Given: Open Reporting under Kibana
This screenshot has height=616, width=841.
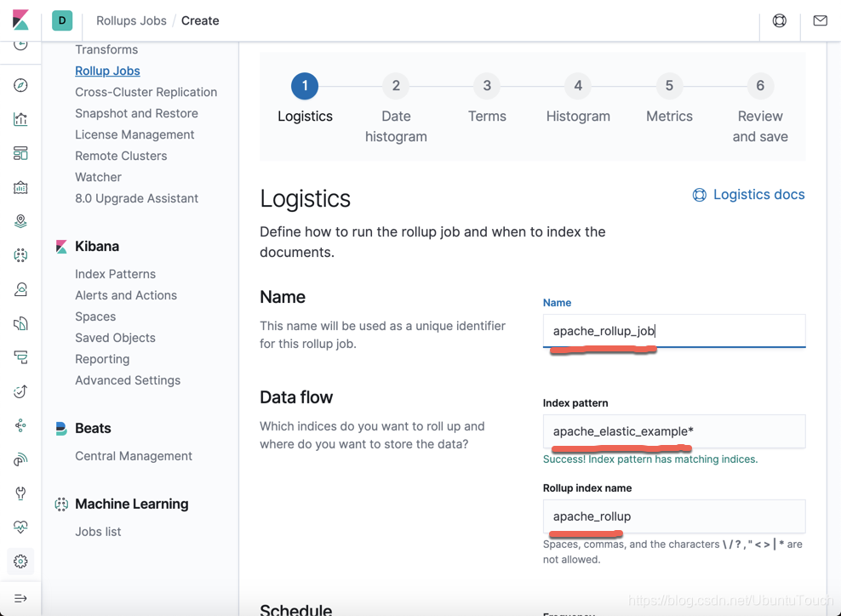Looking at the screenshot, I should (102, 359).
